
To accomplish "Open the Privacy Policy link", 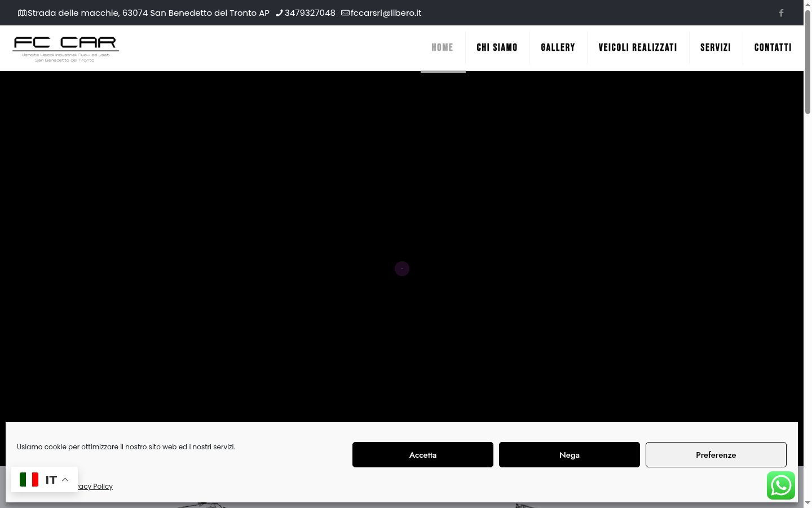I will pyautogui.click(x=95, y=487).
